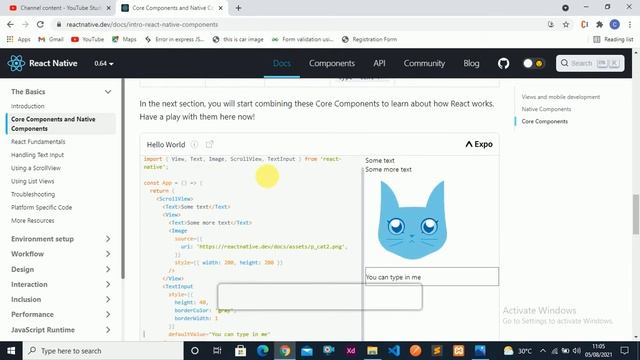Jump to Core Components heading link

[544, 121]
